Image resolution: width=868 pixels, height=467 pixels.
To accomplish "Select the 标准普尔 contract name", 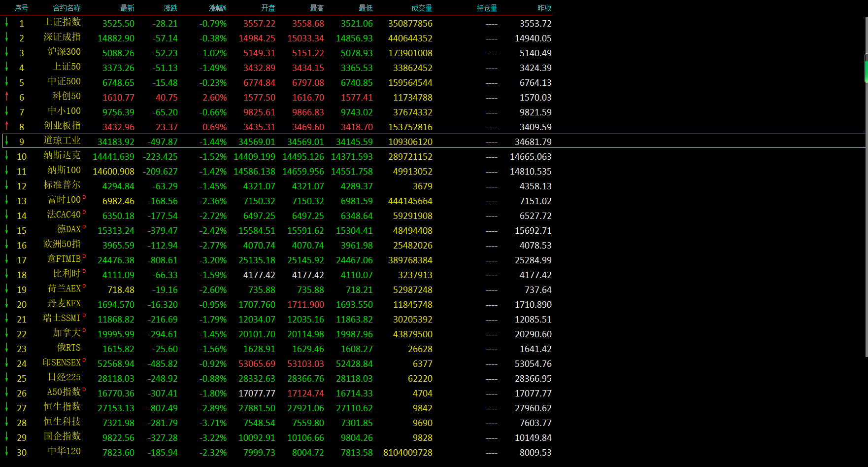I will [62, 185].
